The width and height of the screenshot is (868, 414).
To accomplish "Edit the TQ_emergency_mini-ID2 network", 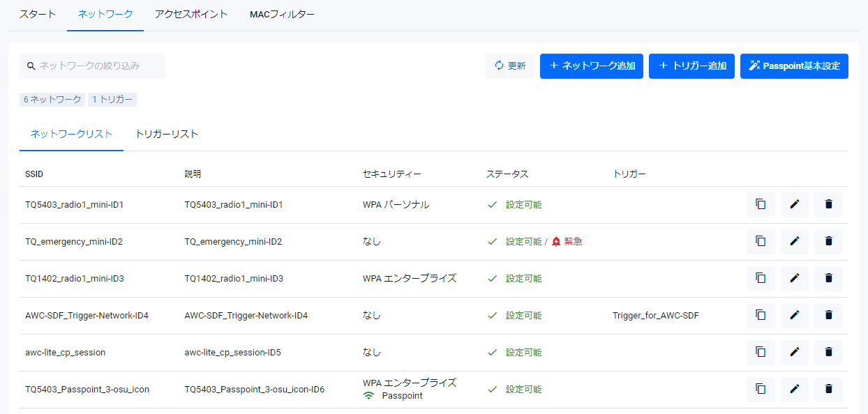I will pos(794,242).
